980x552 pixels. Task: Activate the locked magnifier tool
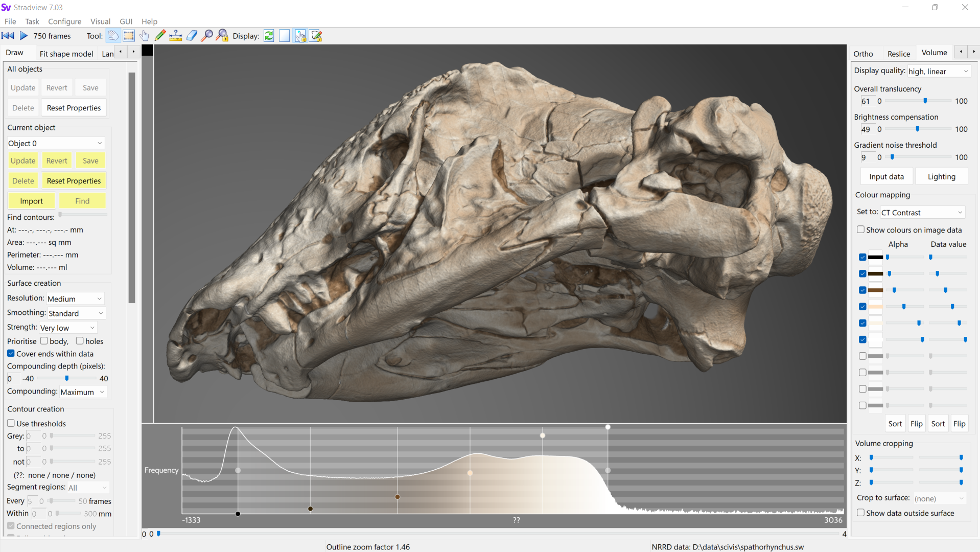pyautogui.click(x=222, y=36)
